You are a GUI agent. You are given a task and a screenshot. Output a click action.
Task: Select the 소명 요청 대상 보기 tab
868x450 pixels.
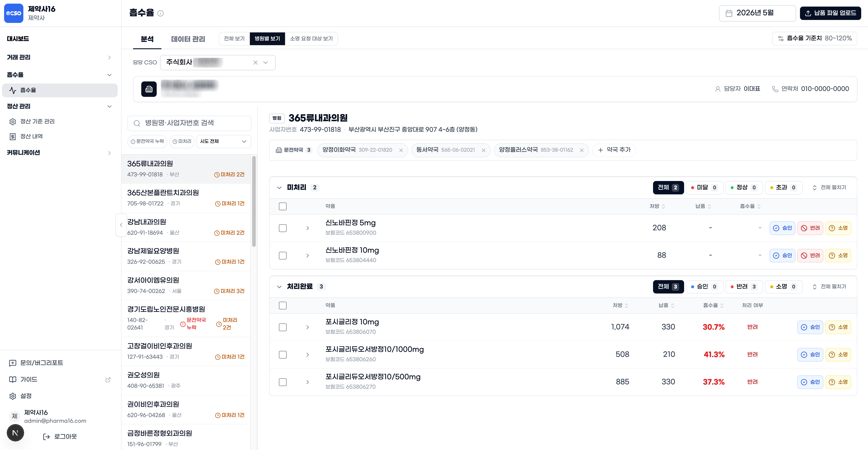pos(311,39)
